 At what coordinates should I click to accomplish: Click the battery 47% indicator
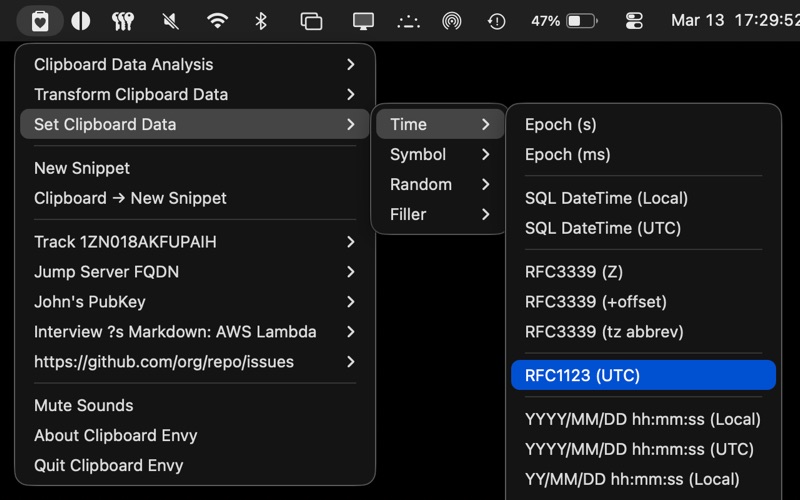click(x=564, y=21)
